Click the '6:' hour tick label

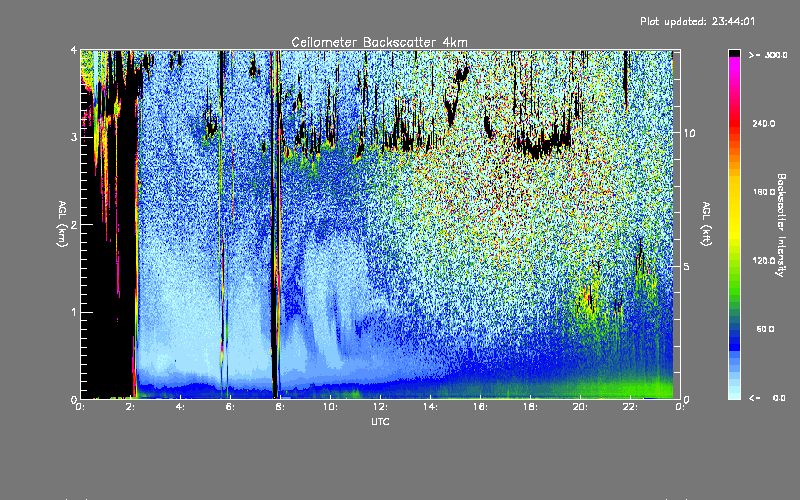[231, 407]
